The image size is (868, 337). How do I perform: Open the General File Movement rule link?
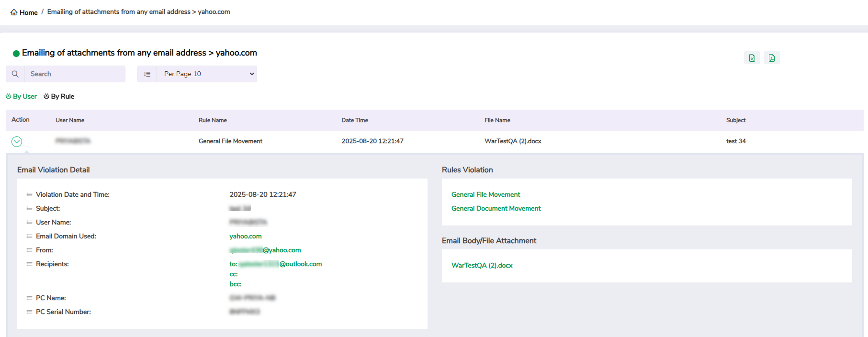click(x=485, y=195)
